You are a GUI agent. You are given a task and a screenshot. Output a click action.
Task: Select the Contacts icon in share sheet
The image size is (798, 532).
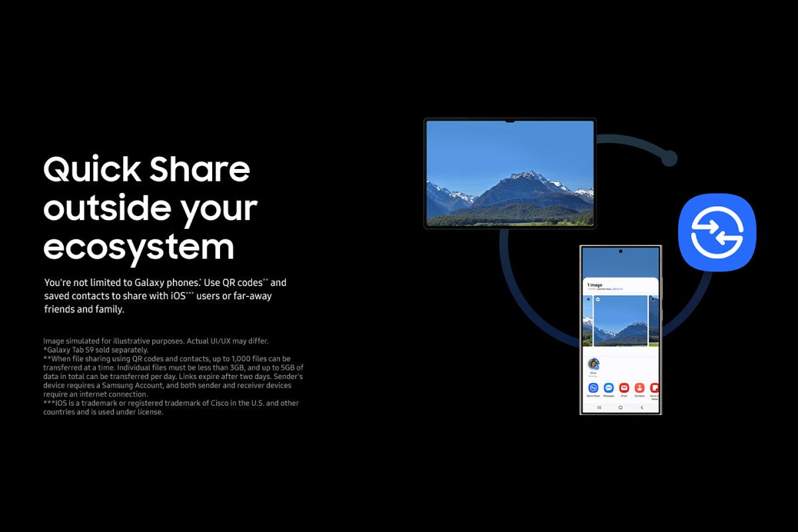[x=639, y=387]
